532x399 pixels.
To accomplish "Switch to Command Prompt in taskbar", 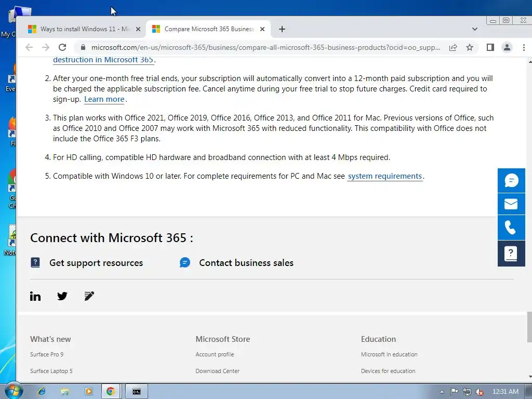I will pos(137,392).
